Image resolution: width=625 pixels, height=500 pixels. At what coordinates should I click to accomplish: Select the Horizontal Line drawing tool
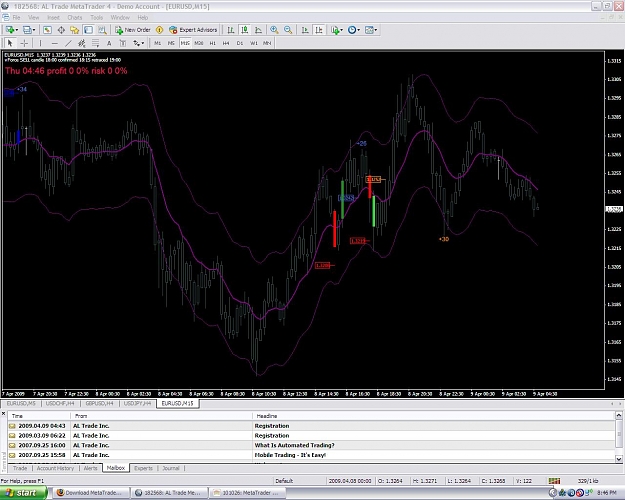click(54, 43)
